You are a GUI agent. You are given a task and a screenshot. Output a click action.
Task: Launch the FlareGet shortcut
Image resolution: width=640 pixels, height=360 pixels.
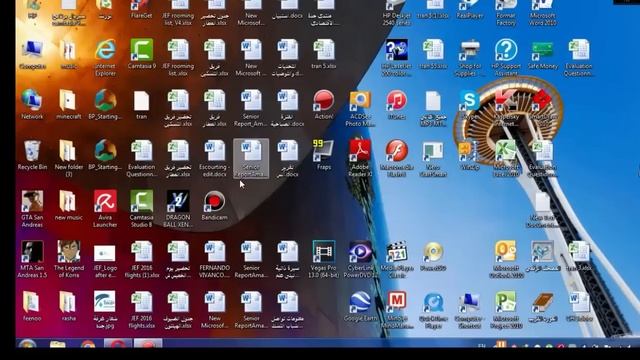pos(142,10)
